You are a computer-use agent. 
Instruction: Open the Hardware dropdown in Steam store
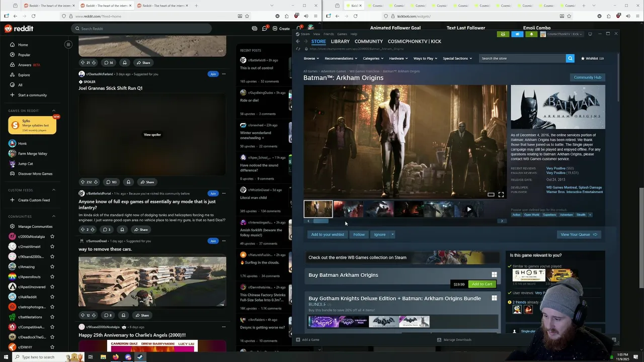click(398, 58)
